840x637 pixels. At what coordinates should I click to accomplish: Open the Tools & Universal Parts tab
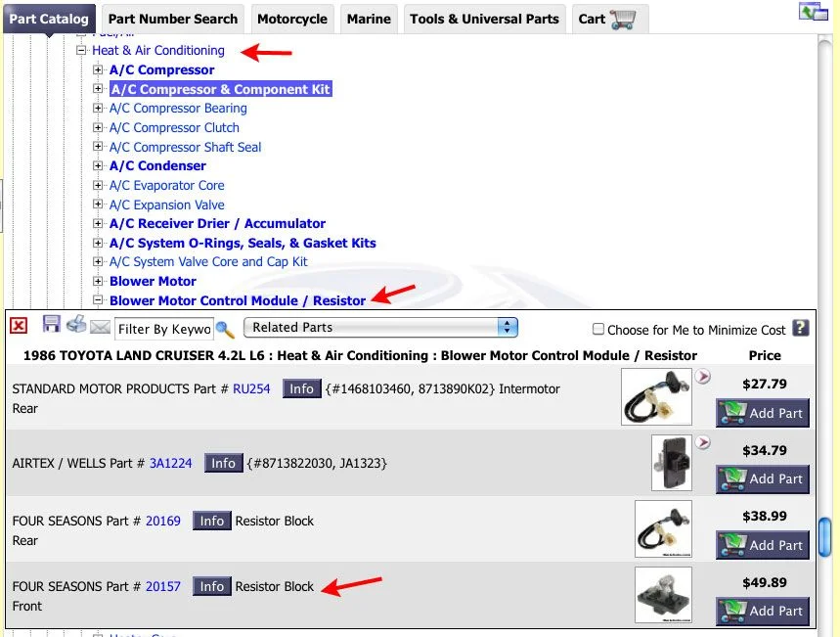pos(484,19)
